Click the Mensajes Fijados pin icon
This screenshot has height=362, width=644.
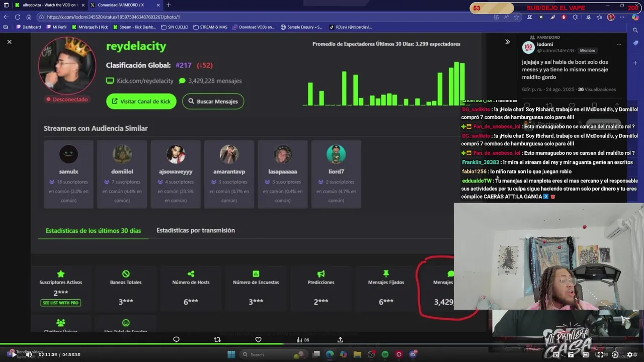point(386,274)
